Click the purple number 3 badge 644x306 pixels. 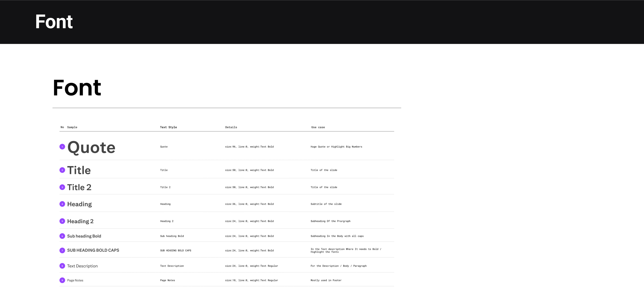[62, 187]
